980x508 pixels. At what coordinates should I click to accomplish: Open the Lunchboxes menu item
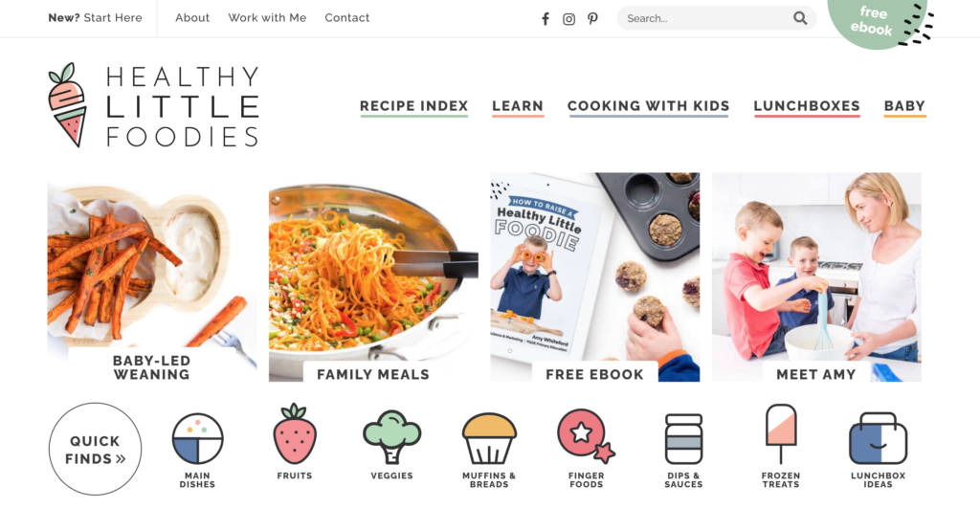click(x=807, y=106)
